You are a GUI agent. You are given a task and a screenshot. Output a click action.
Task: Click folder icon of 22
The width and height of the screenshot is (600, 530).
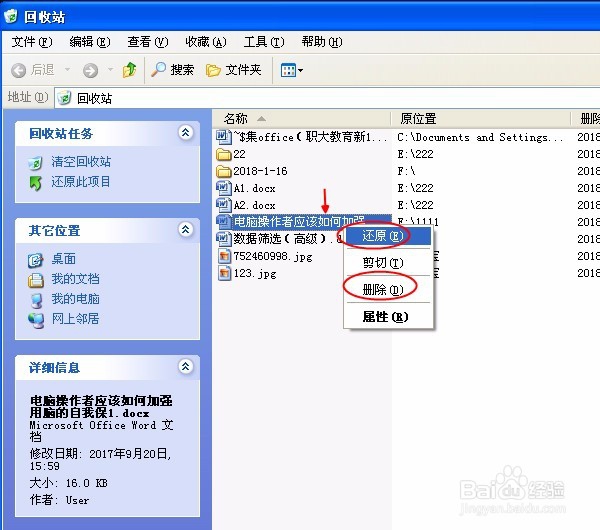click(224, 154)
